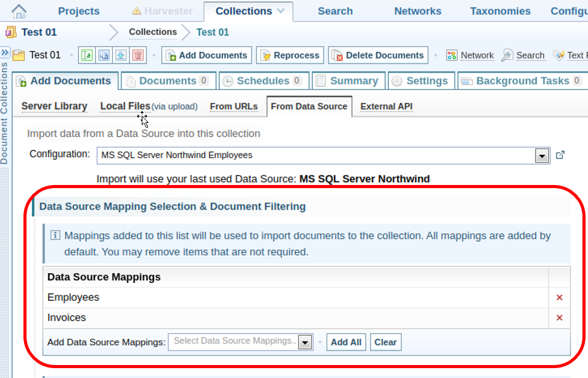588x378 pixels.
Task: Click the Collections breadcrumb link
Action: click(153, 32)
